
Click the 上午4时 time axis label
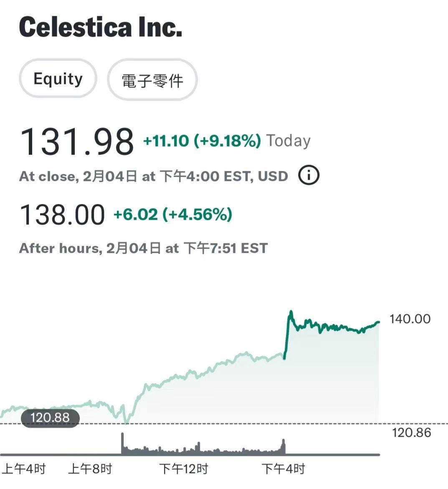24,469
